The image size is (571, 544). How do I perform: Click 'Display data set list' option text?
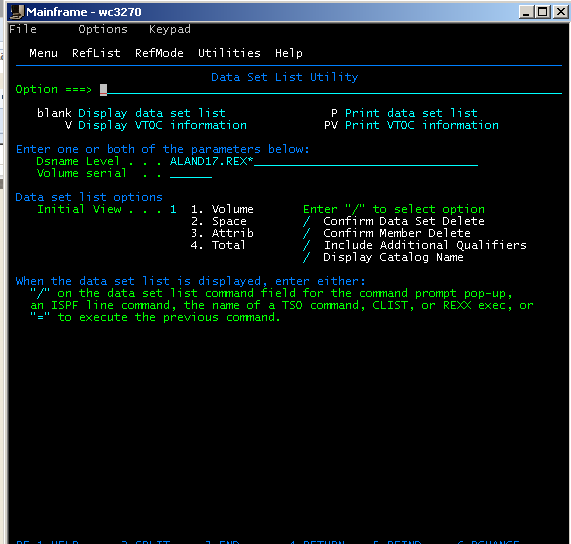(x=152, y=113)
